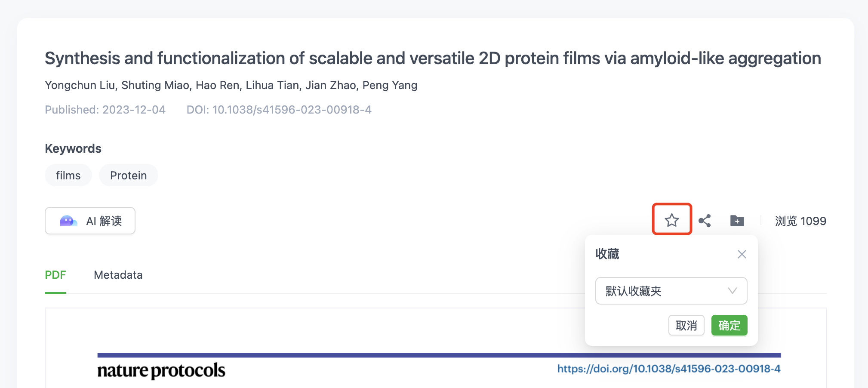Switch to the Metadata tab
868x388 pixels.
click(118, 275)
